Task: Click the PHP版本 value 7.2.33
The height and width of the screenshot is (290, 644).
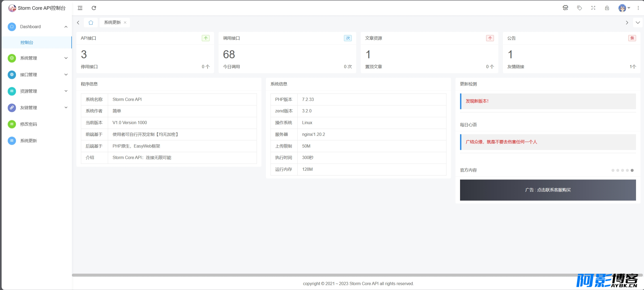Action: tap(308, 99)
